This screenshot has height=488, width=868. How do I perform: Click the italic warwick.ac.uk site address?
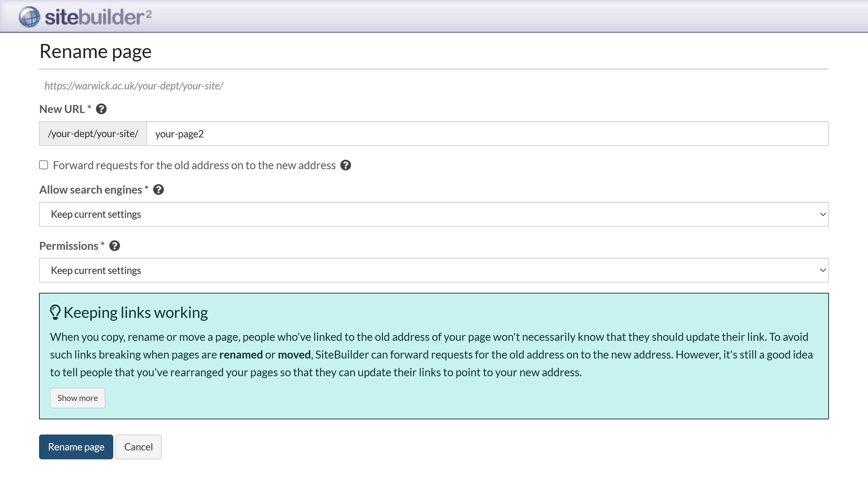point(134,86)
